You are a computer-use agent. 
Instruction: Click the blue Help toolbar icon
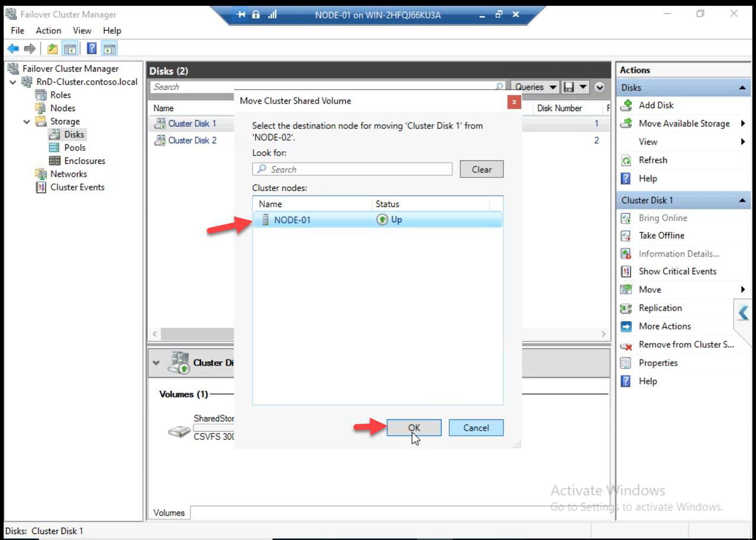92,48
